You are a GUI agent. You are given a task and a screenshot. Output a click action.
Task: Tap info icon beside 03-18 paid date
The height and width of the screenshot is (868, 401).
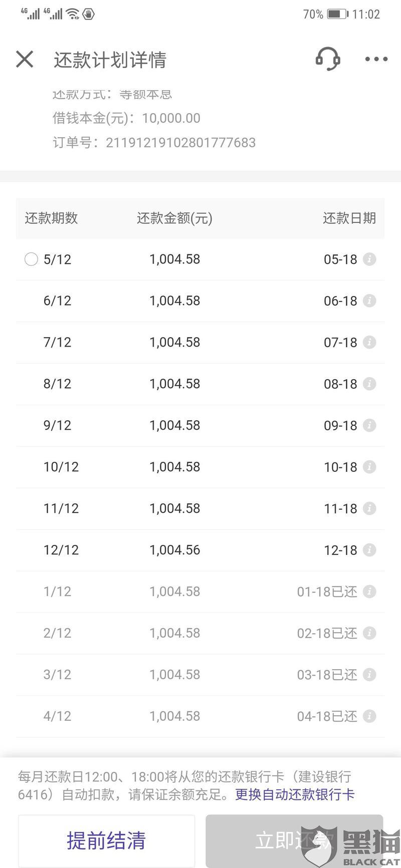369,675
